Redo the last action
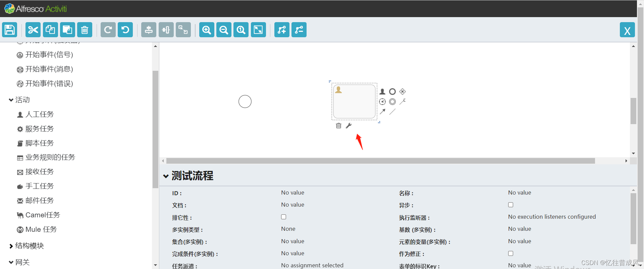This screenshot has width=644, height=269. click(108, 30)
